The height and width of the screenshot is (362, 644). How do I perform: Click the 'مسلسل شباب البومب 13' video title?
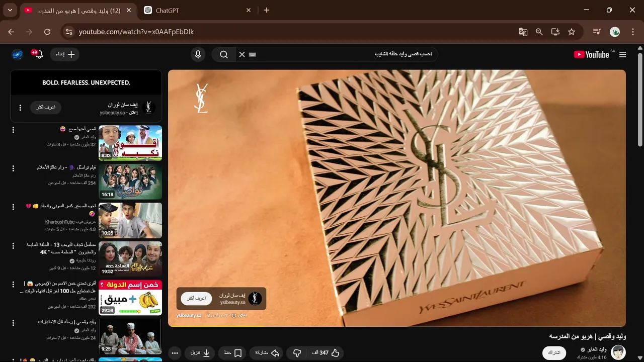click(61, 248)
